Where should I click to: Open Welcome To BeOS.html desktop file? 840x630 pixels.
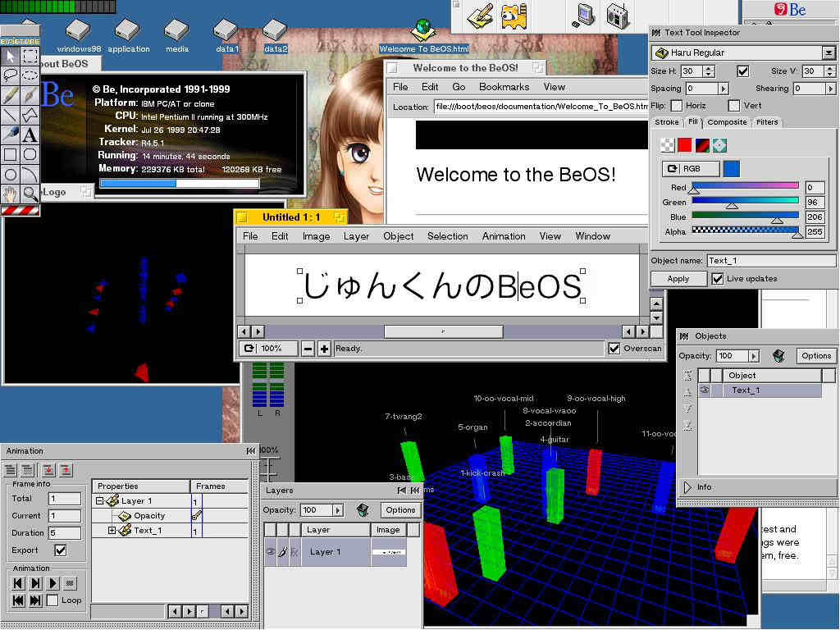[x=424, y=36]
